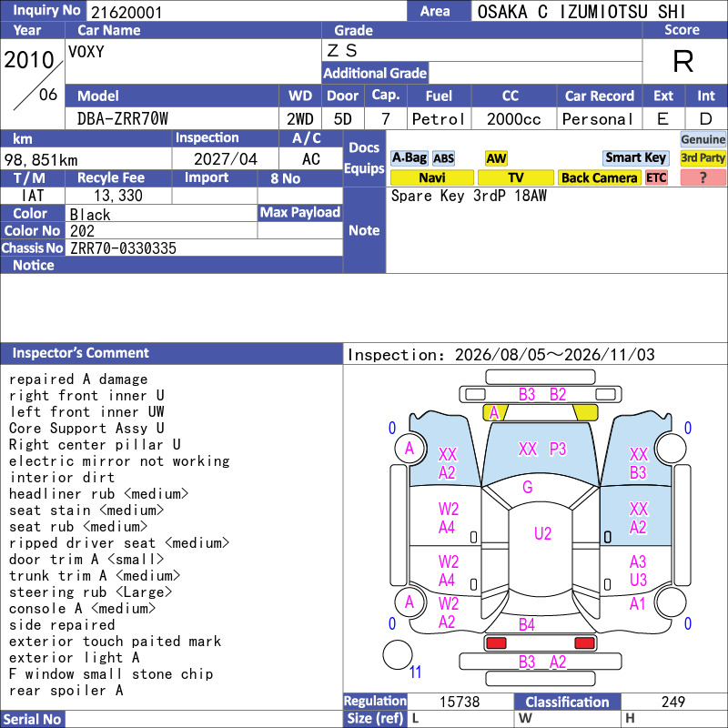Select model code DBA-ZRR70W
Screen dimensions: 728x728
coord(123,119)
